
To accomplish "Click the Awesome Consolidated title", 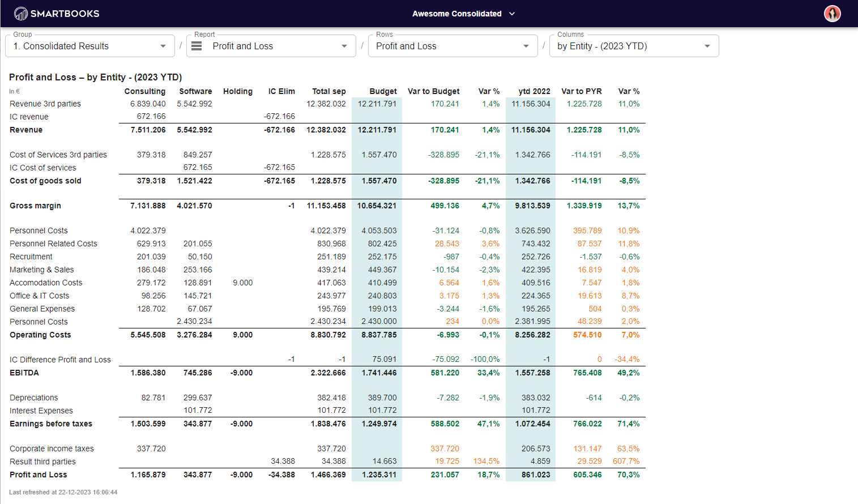I will point(456,14).
